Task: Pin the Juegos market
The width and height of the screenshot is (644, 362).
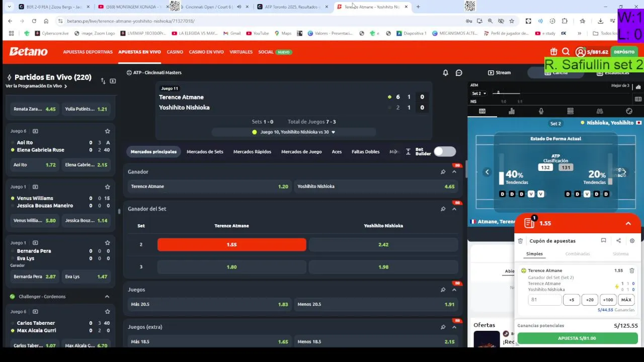Action: 443,290
